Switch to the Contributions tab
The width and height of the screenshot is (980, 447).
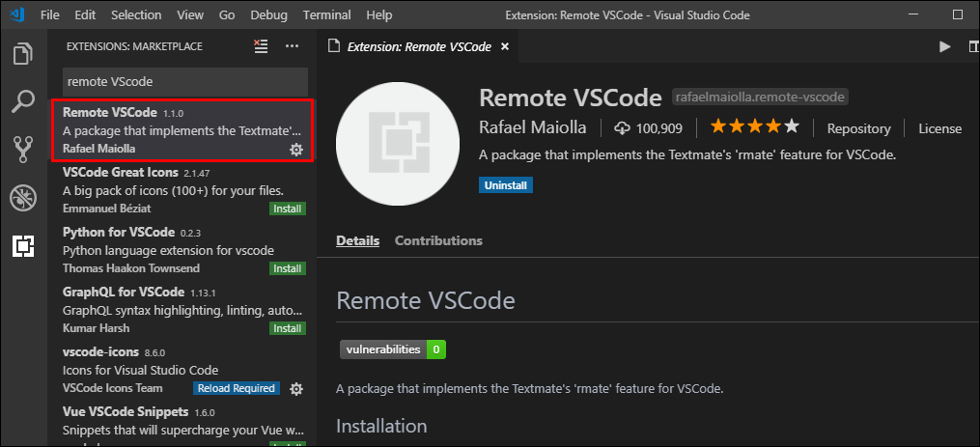coord(438,240)
